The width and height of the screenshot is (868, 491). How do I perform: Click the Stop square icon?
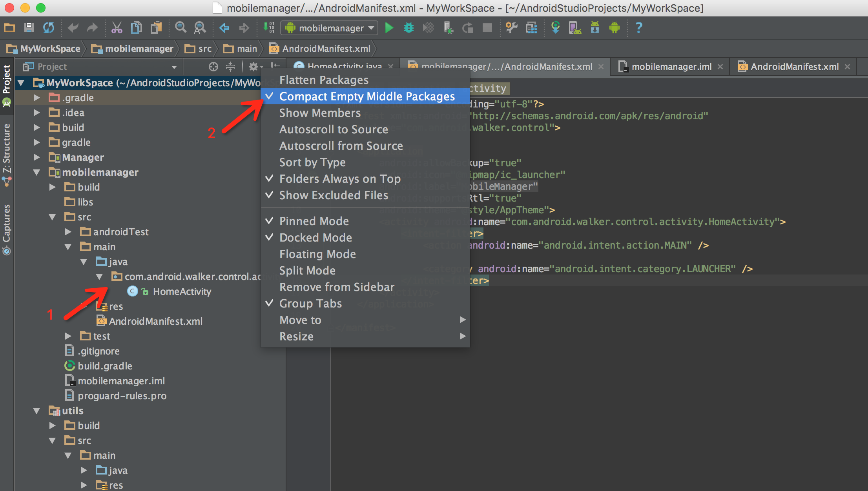(x=487, y=28)
